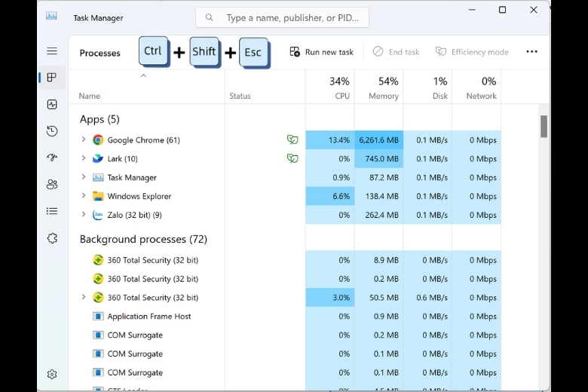Screen dimensions: 588x392
Task: Click Windows Explorer's 6.6% CPU cell
Action: click(x=330, y=196)
